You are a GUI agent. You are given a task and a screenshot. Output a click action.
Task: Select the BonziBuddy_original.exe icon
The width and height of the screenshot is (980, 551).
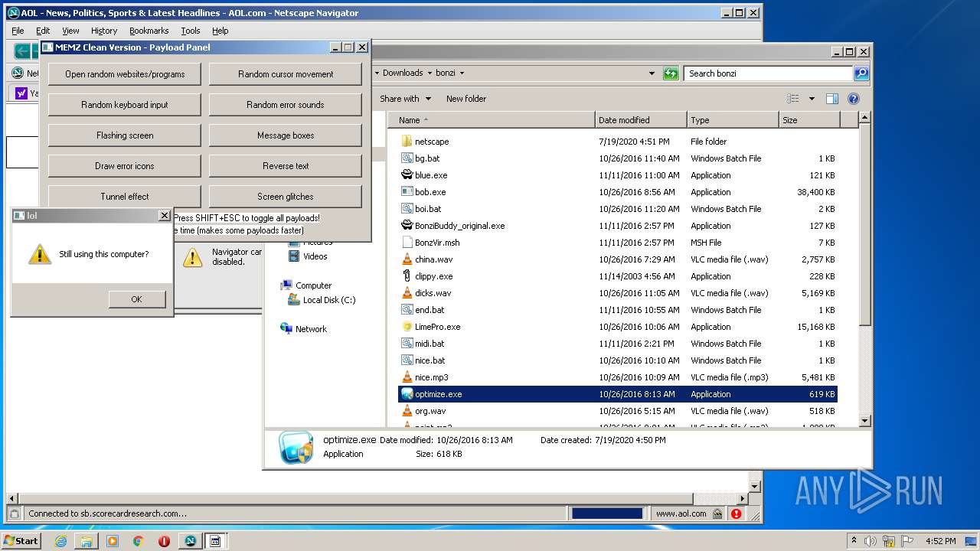407,226
